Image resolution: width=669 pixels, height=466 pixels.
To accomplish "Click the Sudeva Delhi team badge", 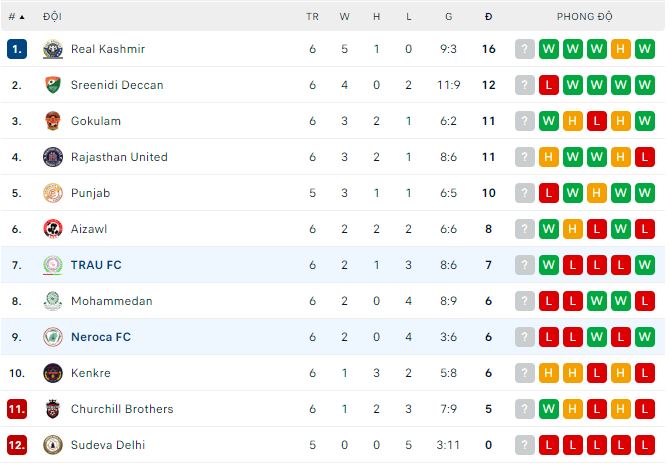I will coord(53,445).
